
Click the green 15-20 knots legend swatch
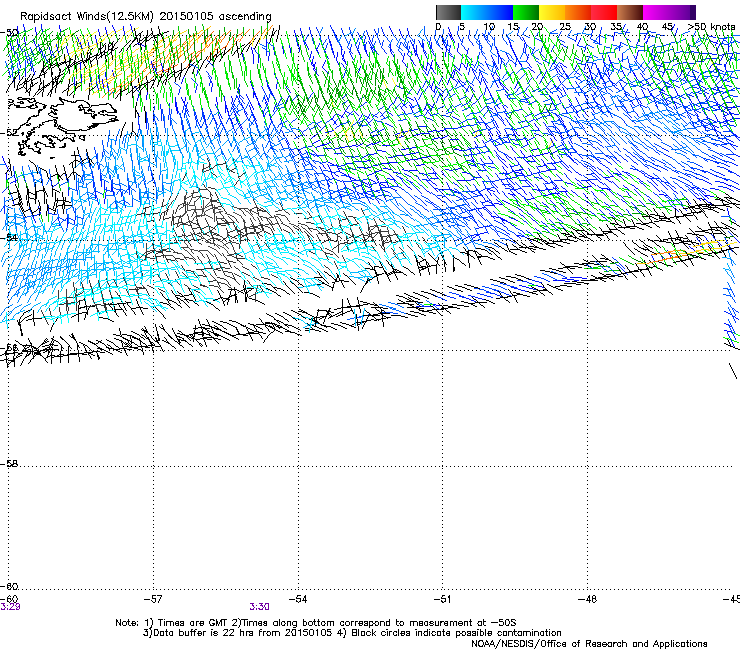(526, 12)
